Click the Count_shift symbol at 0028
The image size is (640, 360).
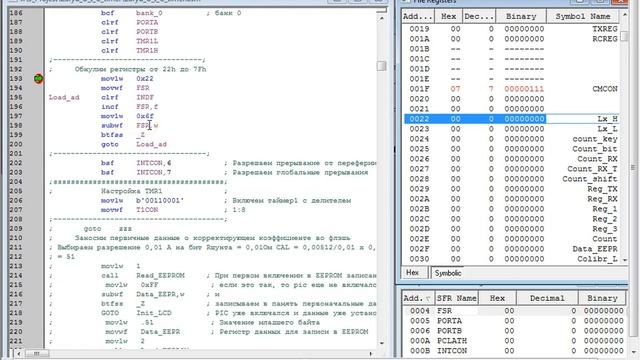pos(590,179)
